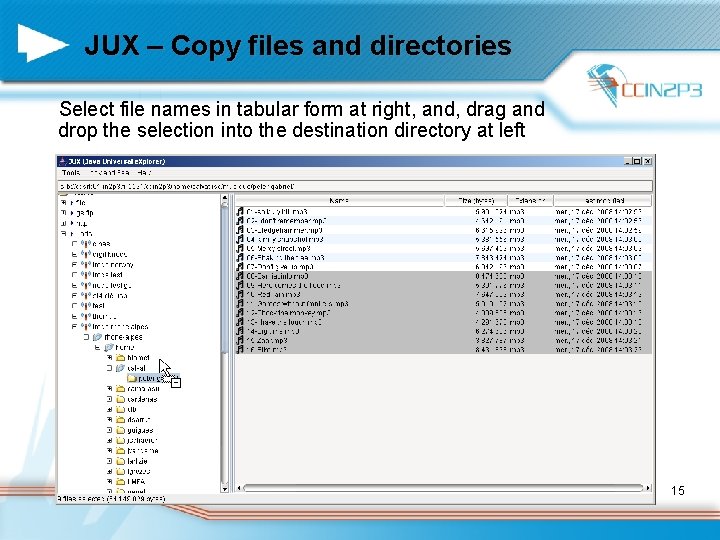The image size is (720, 540).
Task: Click the music icon of 08-San Jacinto.mp3
Action: 240,276
